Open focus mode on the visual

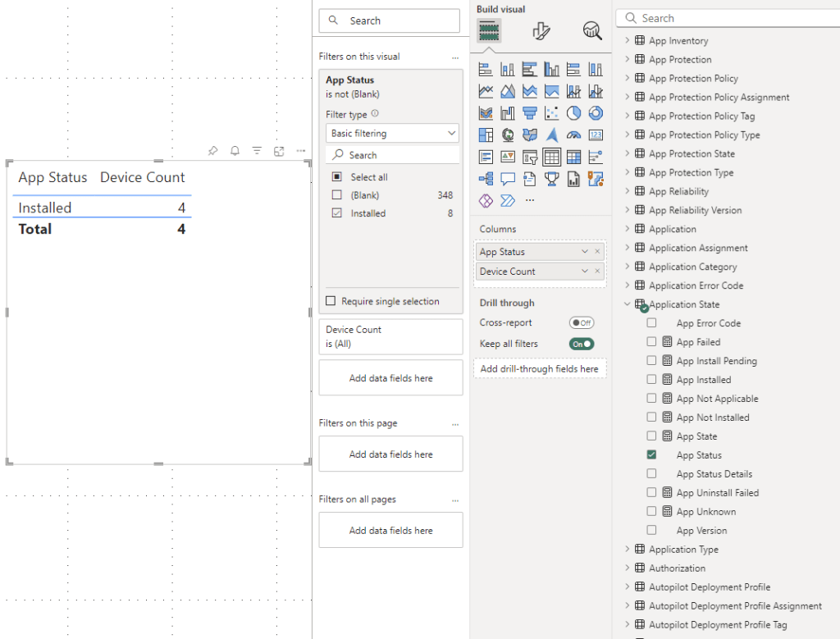click(x=279, y=151)
